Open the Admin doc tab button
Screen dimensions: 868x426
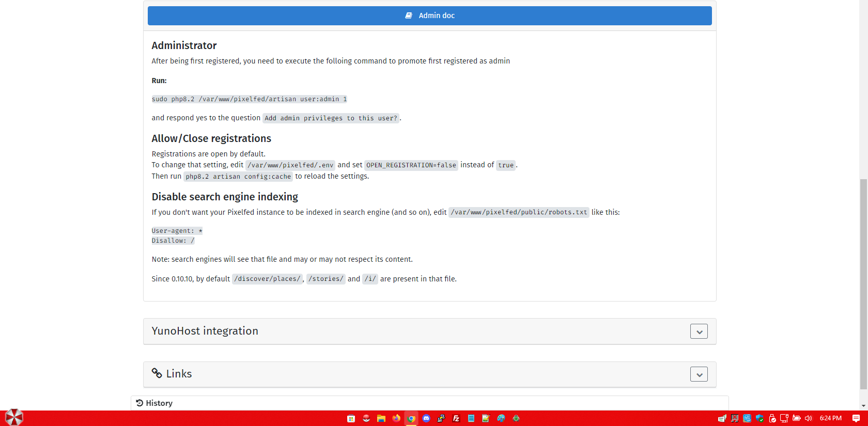pos(430,15)
